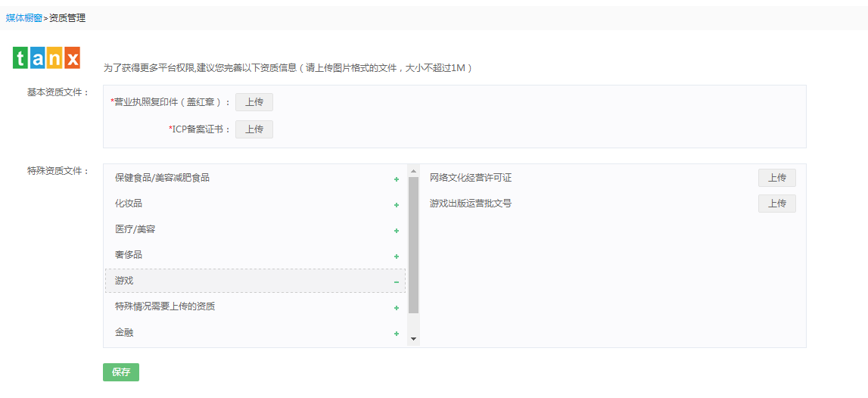This screenshot has width=868, height=398.
Task: Click plus icon beside 特殊情况需要上传的资质
Action: coord(396,308)
